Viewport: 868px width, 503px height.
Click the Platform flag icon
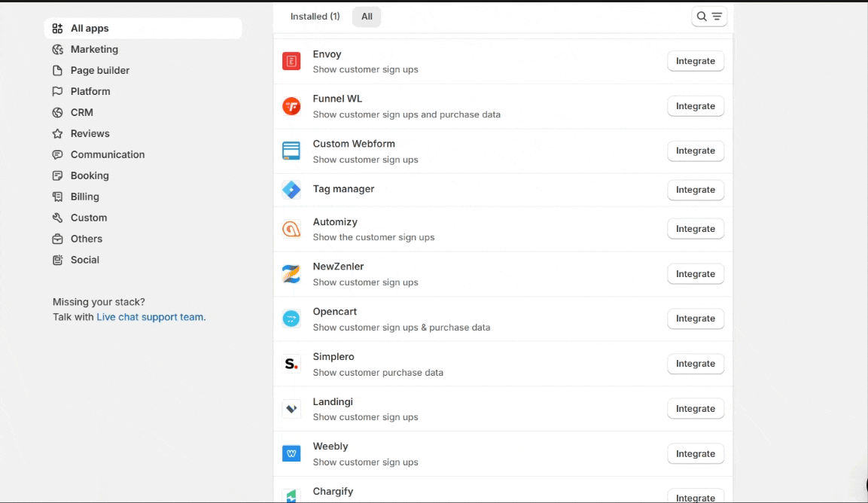57,91
